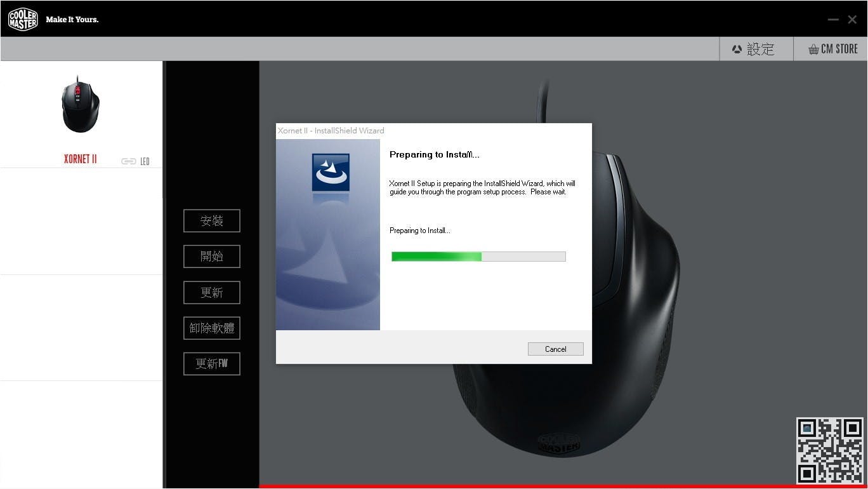This screenshot has height=489, width=868.
Task: Click the LED feature icon beside XORNET II
Action: [x=145, y=161]
